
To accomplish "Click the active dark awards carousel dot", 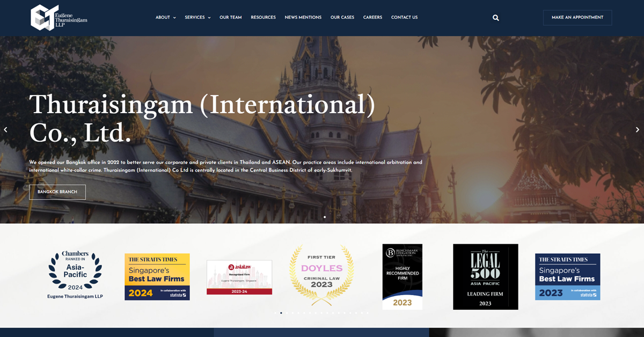I will coord(281,313).
